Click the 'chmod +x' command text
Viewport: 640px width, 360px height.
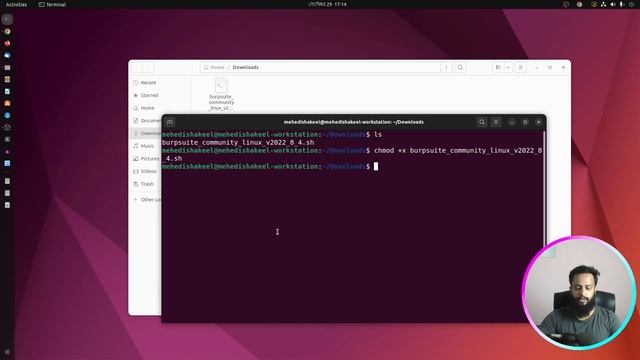click(x=391, y=151)
